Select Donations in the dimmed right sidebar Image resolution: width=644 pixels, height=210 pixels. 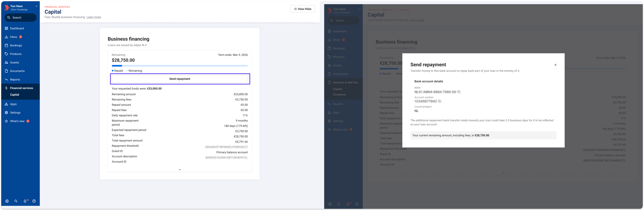340,94
